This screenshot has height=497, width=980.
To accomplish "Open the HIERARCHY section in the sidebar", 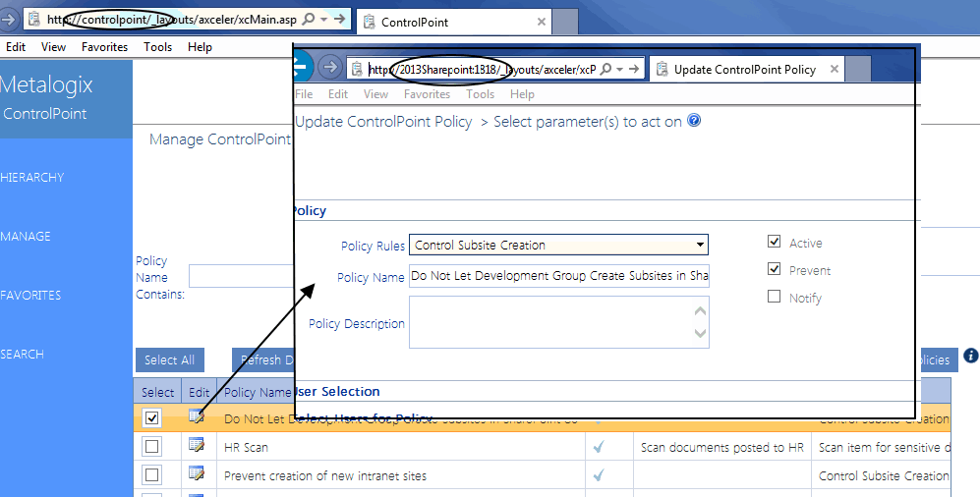I will (x=31, y=178).
